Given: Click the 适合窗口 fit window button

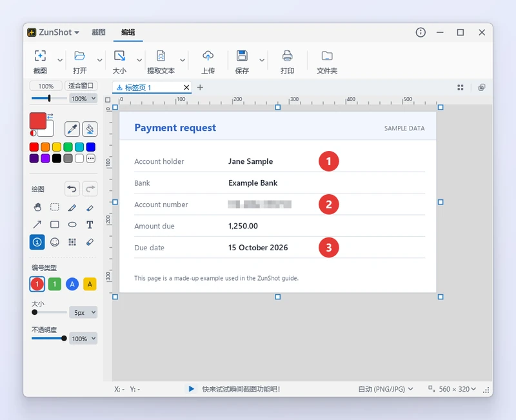Looking at the screenshot, I should (x=81, y=86).
